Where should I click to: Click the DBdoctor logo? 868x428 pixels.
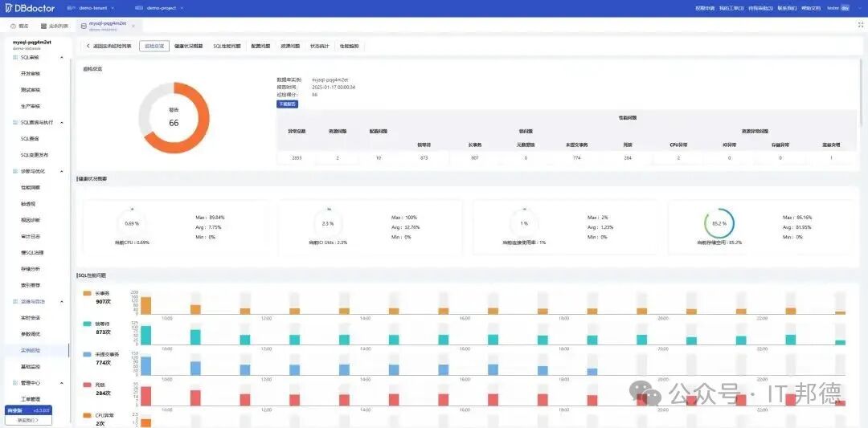point(30,8)
